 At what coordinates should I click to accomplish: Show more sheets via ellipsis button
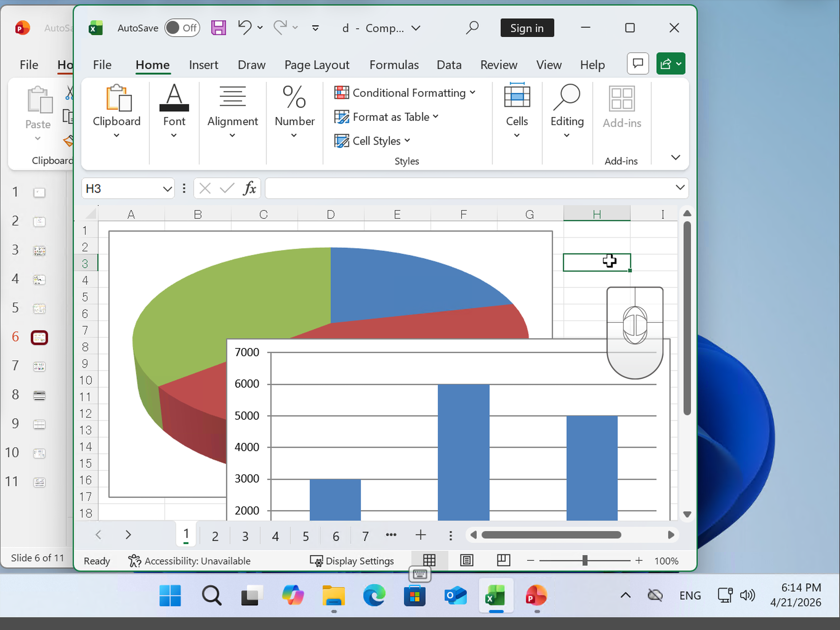(x=391, y=535)
